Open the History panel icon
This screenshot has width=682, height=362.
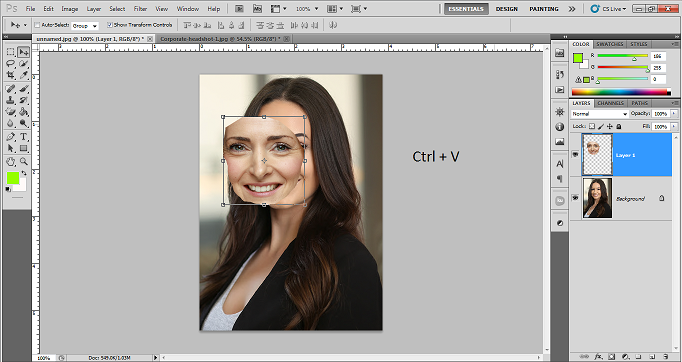tap(560, 75)
